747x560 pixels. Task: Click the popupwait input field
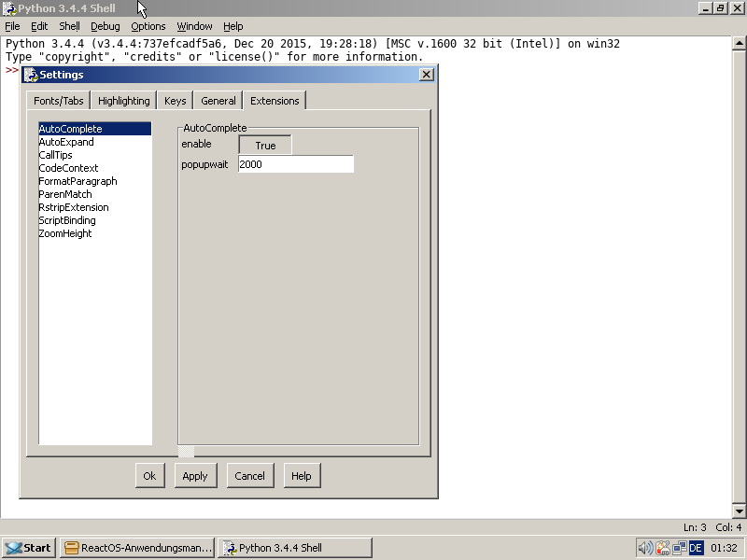pos(296,164)
